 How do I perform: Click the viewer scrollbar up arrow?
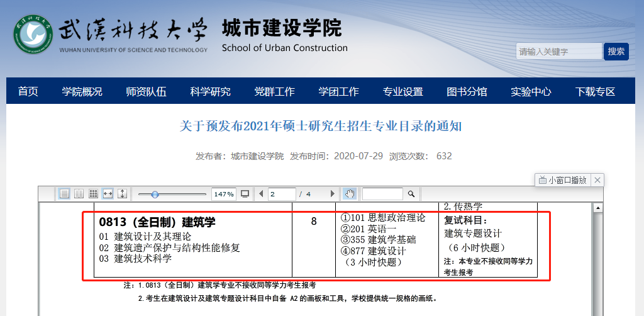[x=598, y=208]
